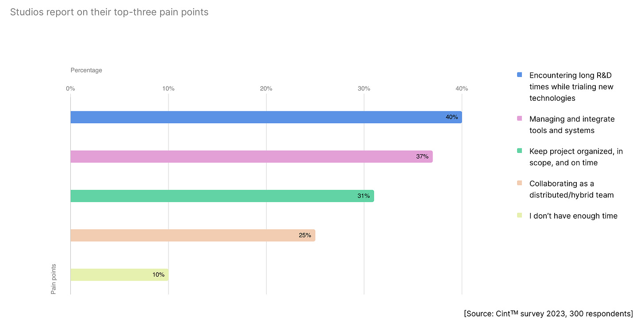The height and width of the screenshot is (323, 644).
Task: Click the "Collaborating as a distributed/hybrid team" legend label
Action: click(x=571, y=189)
